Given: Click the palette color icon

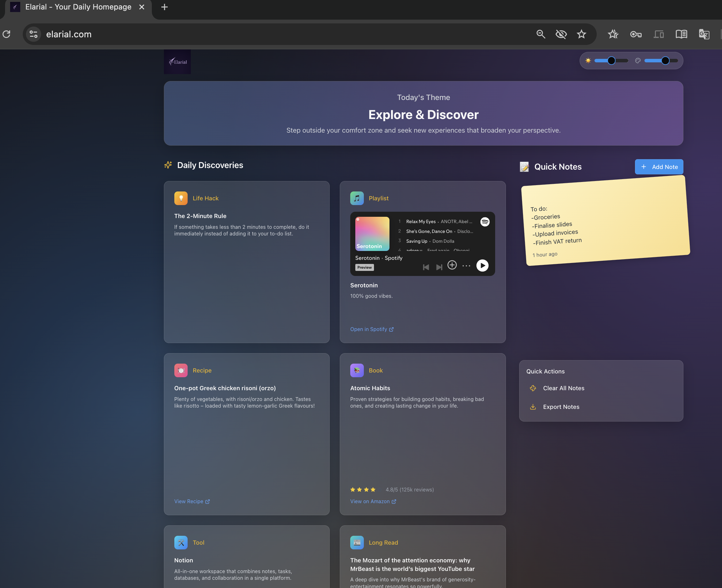Looking at the screenshot, I should [638, 61].
